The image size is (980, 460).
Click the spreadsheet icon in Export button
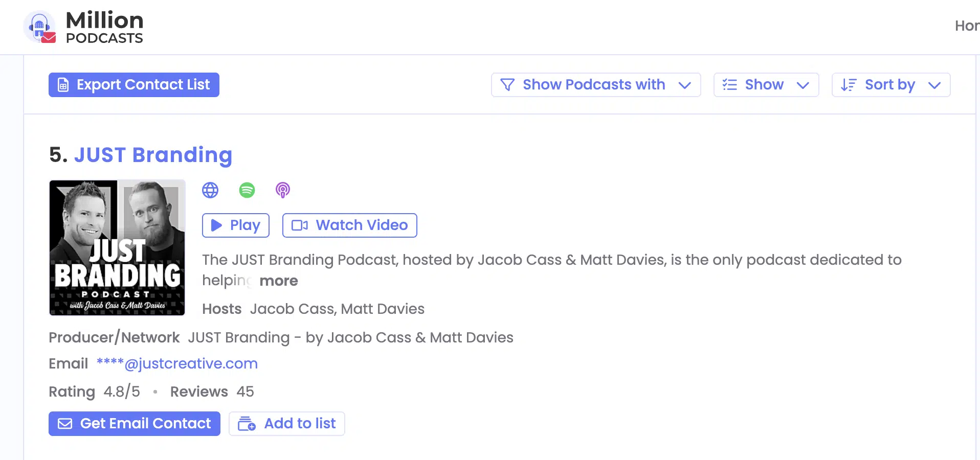(x=63, y=85)
